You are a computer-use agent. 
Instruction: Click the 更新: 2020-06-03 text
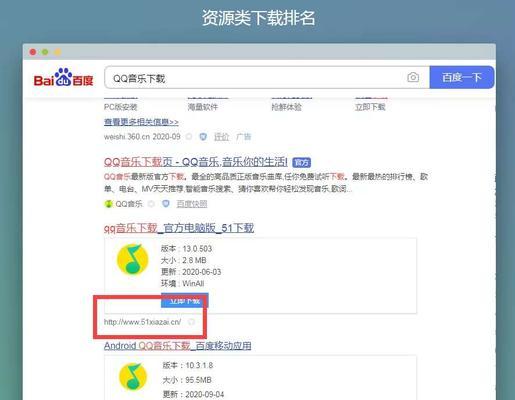click(x=191, y=272)
